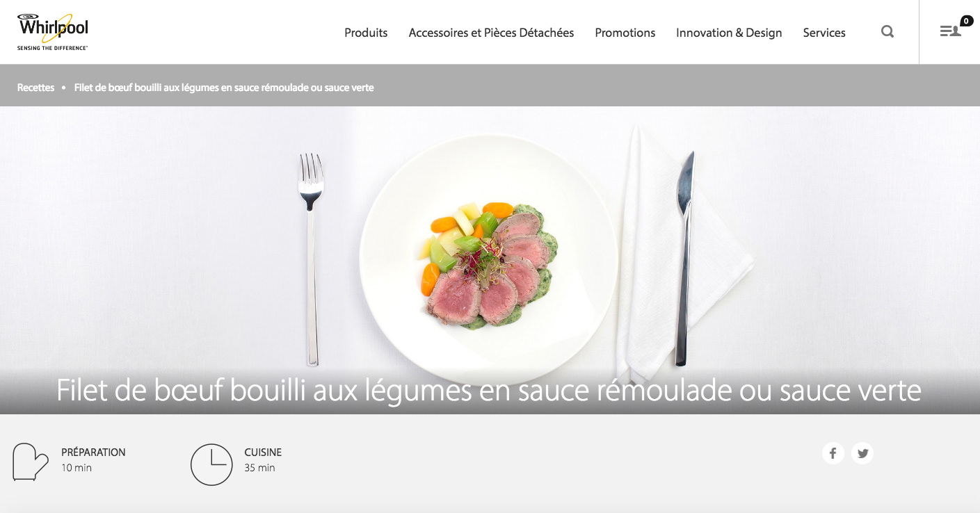
Task: Open the Services menu
Action: click(x=824, y=33)
